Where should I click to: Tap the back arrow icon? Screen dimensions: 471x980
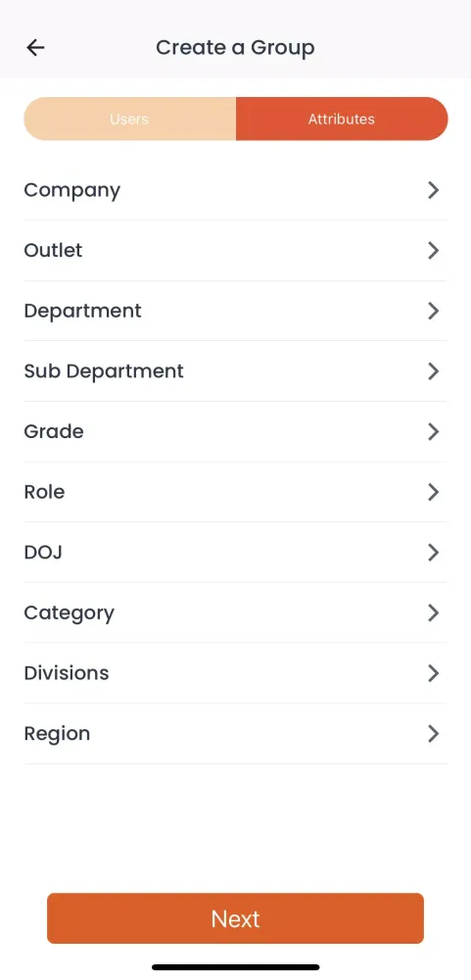35,47
